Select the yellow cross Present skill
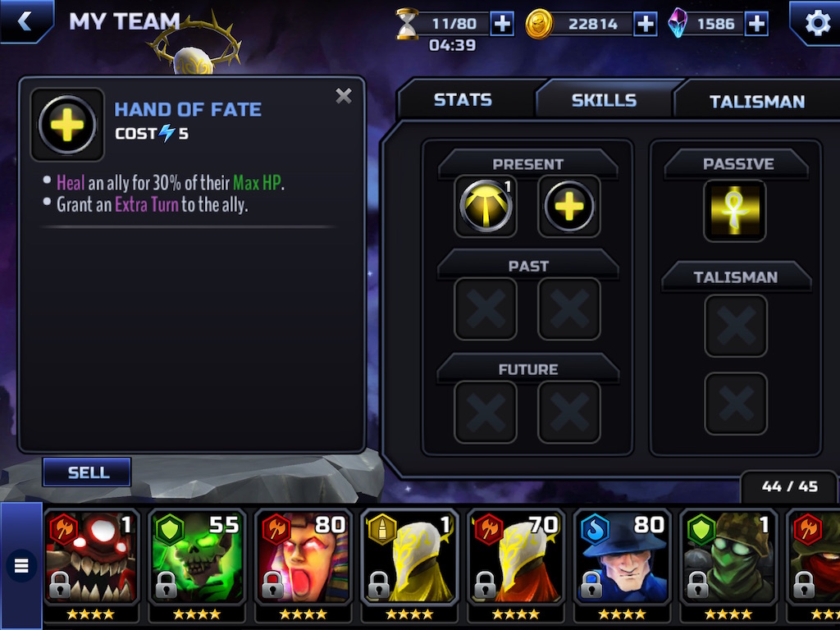 pyautogui.click(x=569, y=206)
